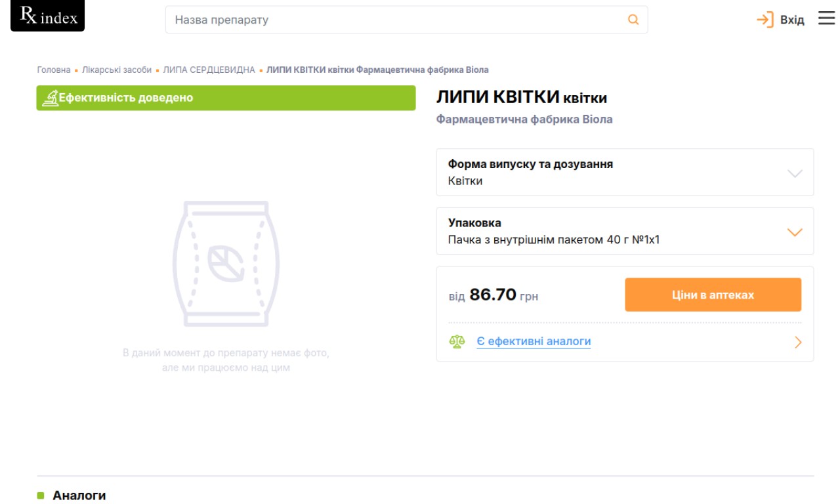
Task: Open the hamburger menu
Action: [x=826, y=19]
